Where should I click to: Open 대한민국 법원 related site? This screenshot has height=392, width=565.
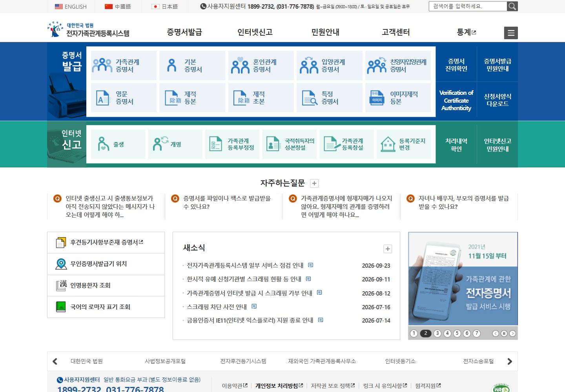click(x=87, y=361)
